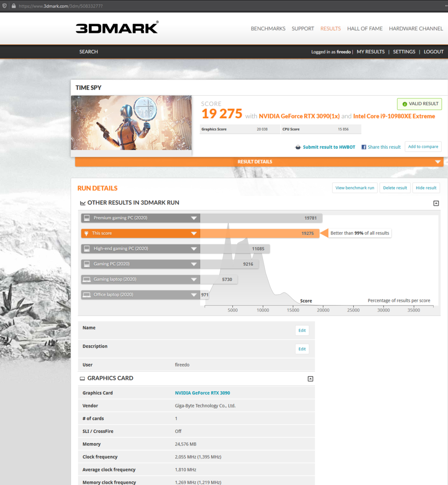Click the 3DMark logo

[x=117, y=28]
